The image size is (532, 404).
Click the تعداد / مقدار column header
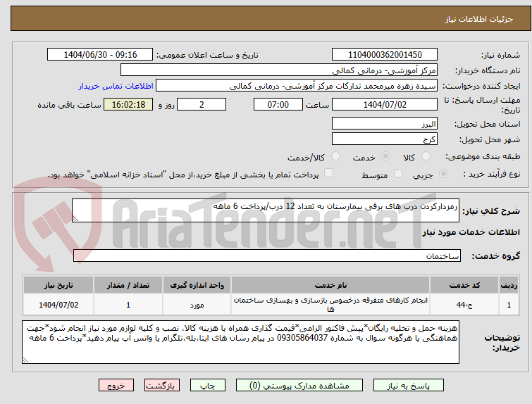coord(128,285)
